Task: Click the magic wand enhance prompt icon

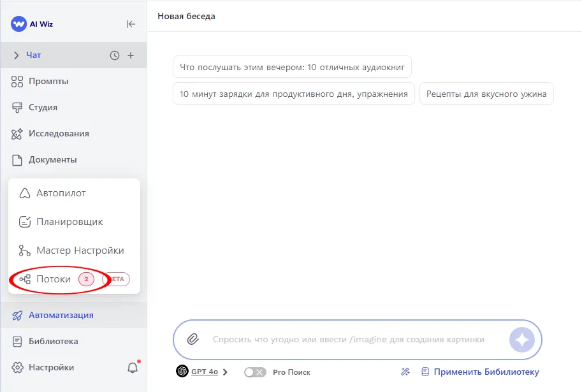Action: (405, 372)
